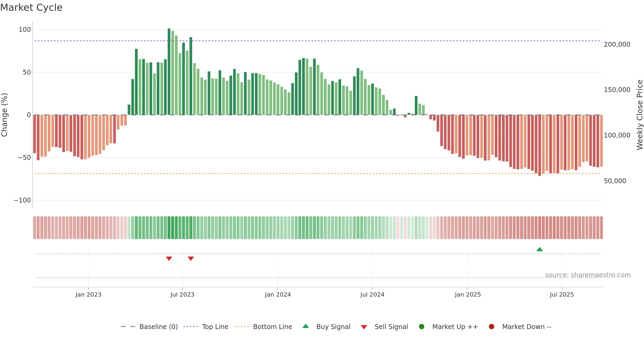Click the tallest green bar above 100 percent

(169, 72)
